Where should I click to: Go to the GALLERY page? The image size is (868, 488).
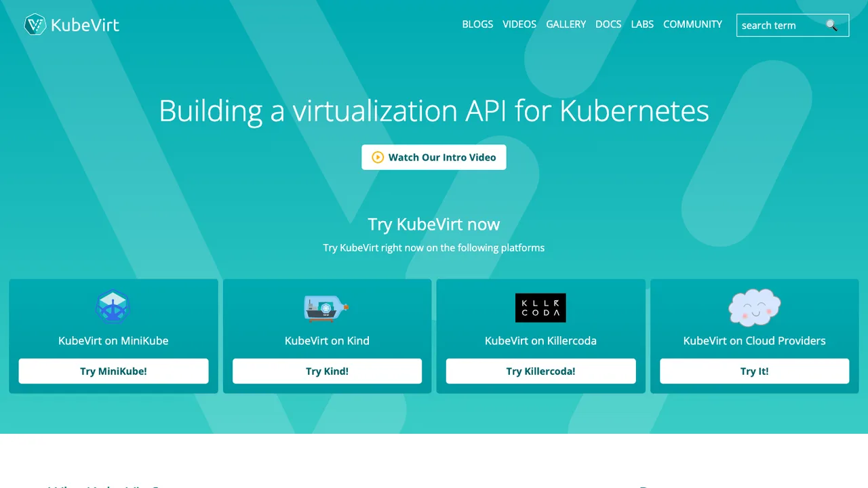pos(566,24)
